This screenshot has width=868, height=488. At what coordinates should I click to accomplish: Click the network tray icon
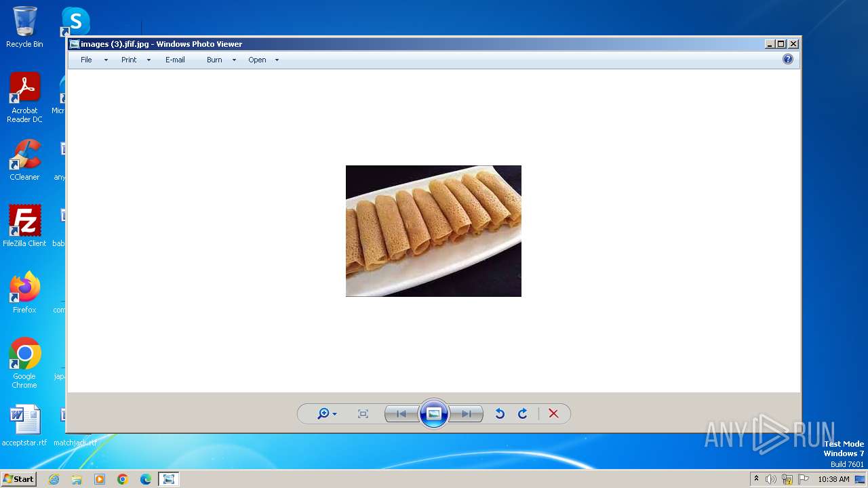click(787, 479)
